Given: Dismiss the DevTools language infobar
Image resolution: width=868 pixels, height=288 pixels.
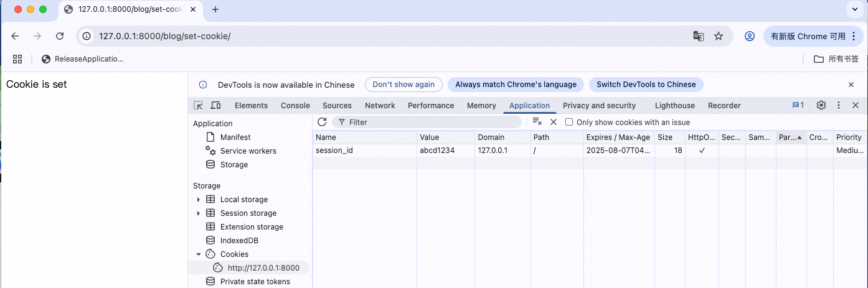Looking at the screenshot, I should click(x=851, y=85).
